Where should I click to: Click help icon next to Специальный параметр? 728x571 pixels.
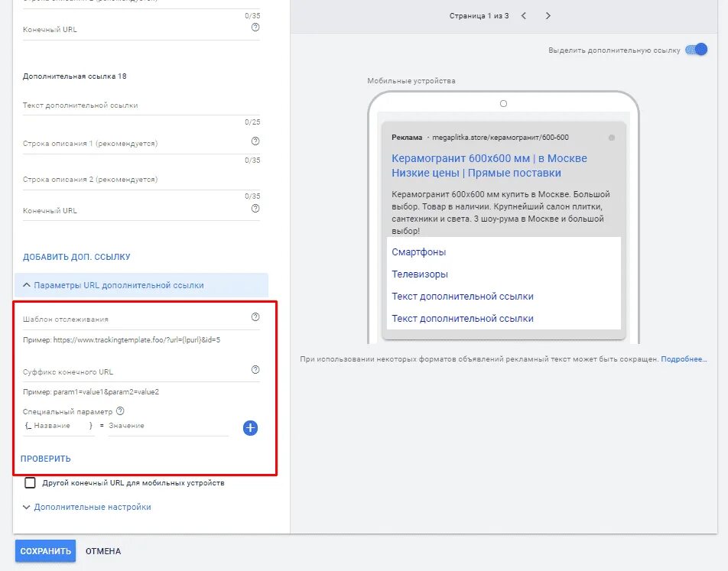[120, 410]
